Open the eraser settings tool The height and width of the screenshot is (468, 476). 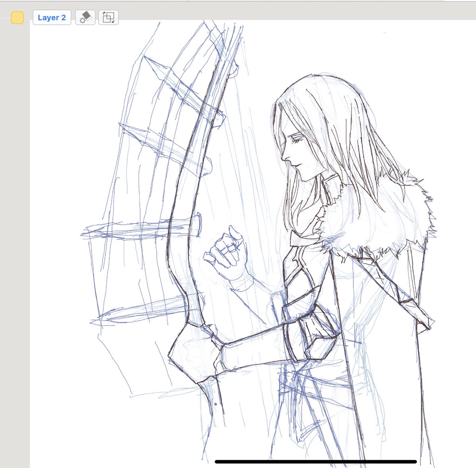tap(85, 18)
